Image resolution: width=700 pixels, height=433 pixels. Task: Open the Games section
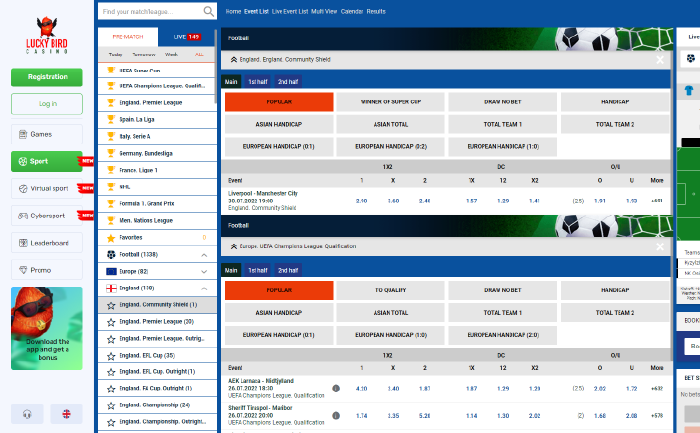[47, 134]
